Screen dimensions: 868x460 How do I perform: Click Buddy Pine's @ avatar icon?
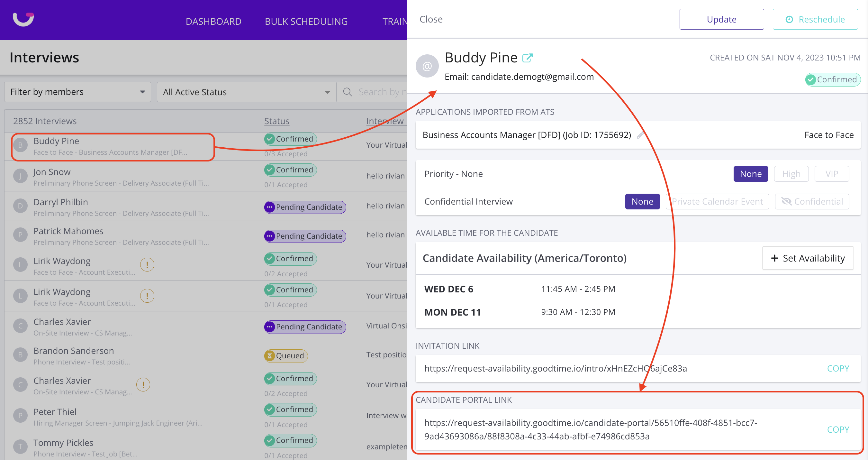pos(427,66)
